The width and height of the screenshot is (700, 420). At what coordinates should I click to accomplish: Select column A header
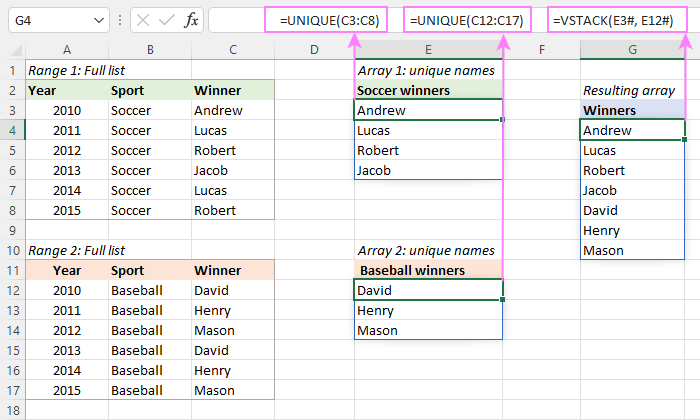click(x=67, y=50)
